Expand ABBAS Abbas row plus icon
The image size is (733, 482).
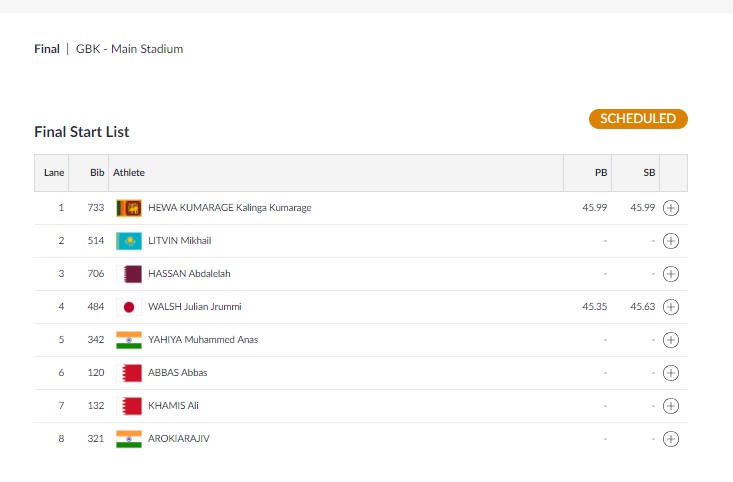(x=670, y=373)
